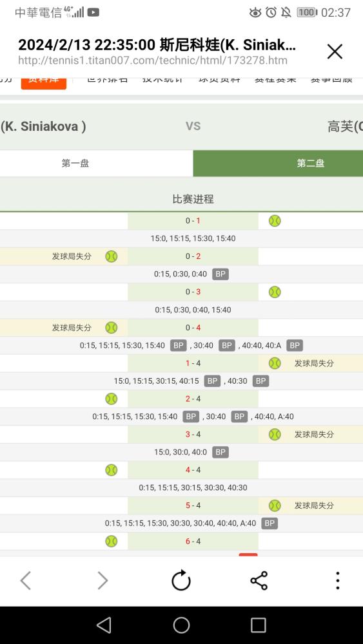Tap BP badge after 40:A
363x644 pixels.
click(x=295, y=345)
